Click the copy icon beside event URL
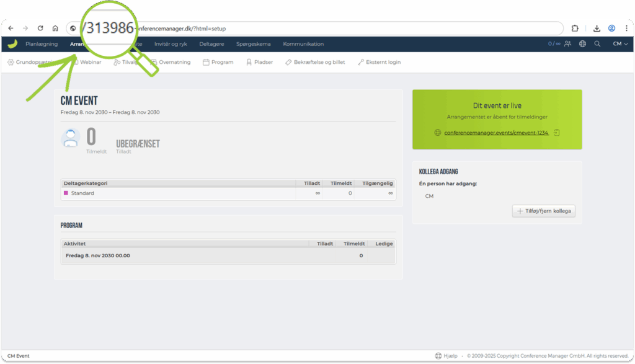The image size is (635, 364). 557,133
